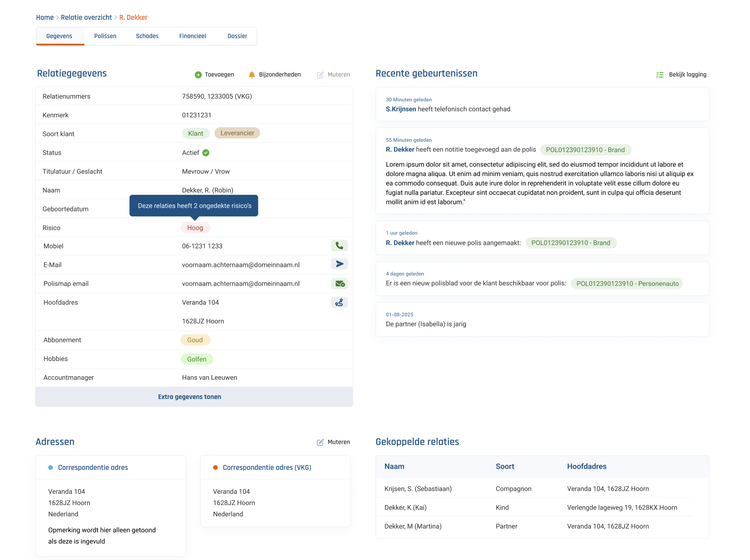750x560 pixels.
Task: Click the green plus Toevoegen icon
Action: pyautogui.click(x=198, y=75)
